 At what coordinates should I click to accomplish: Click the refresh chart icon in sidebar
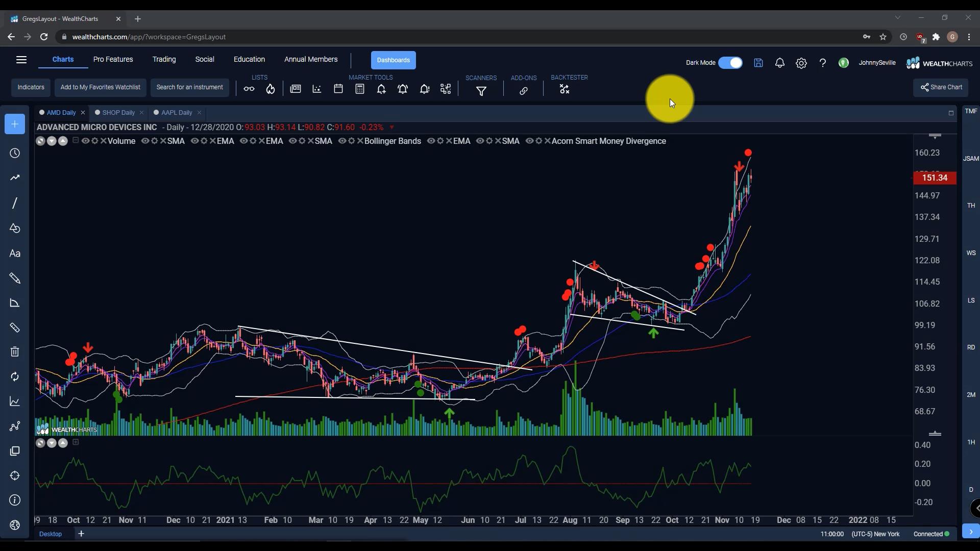(15, 377)
